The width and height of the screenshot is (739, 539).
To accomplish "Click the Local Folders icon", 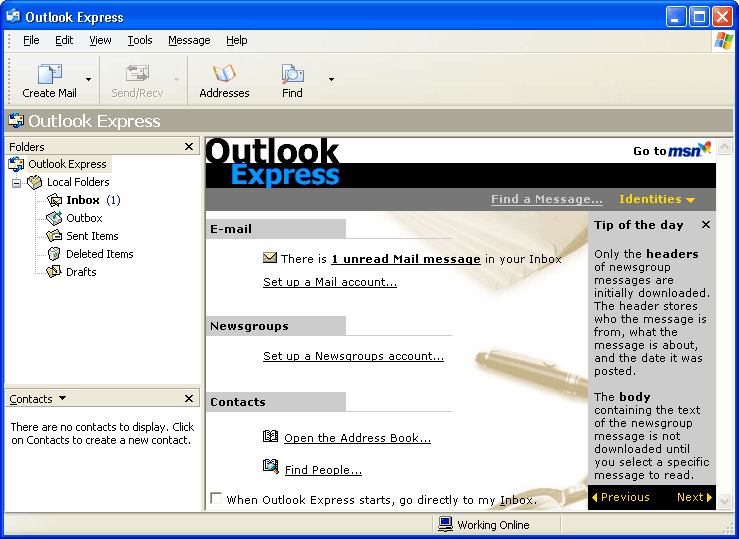I will coord(35,182).
